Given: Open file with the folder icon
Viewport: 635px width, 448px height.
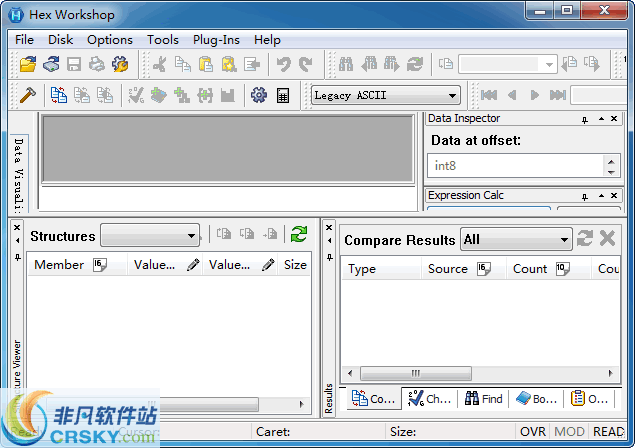Looking at the screenshot, I should (28, 64).
